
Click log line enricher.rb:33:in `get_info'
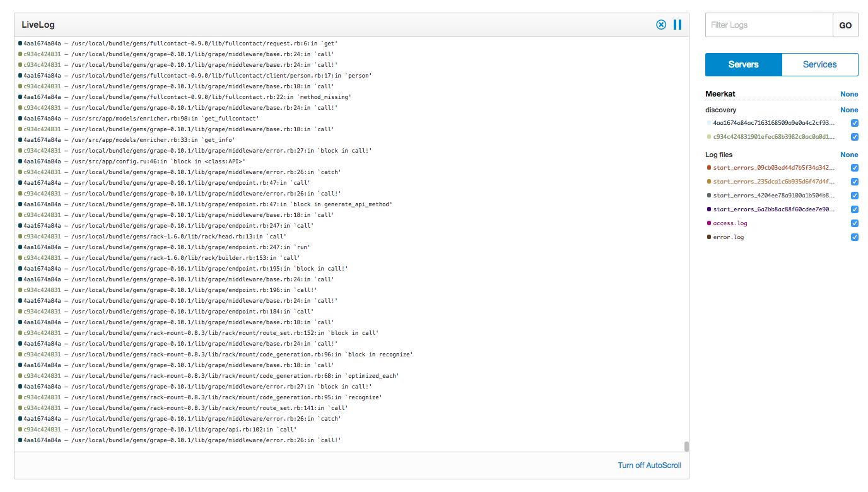point(127,139)
